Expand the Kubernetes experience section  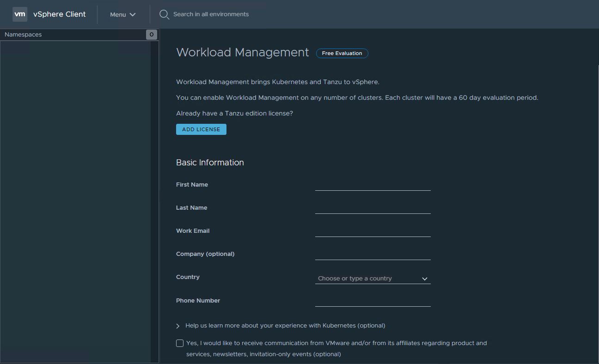(178, 326)
